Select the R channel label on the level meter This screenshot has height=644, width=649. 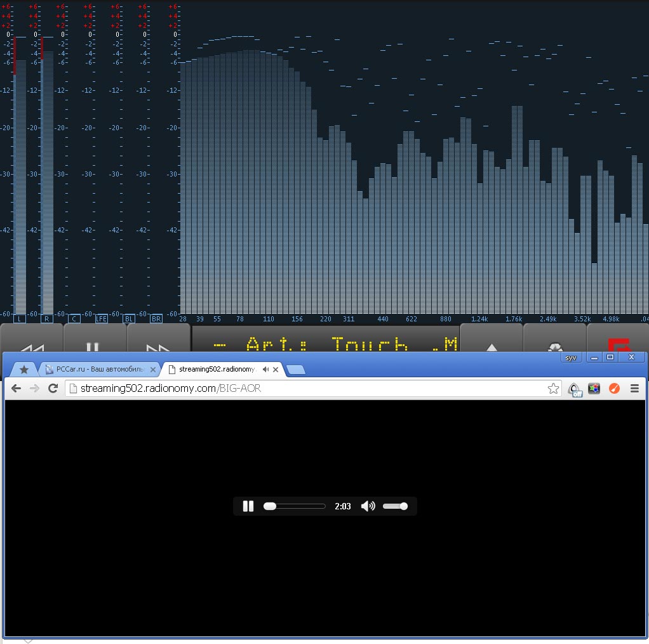pos(47,319)
